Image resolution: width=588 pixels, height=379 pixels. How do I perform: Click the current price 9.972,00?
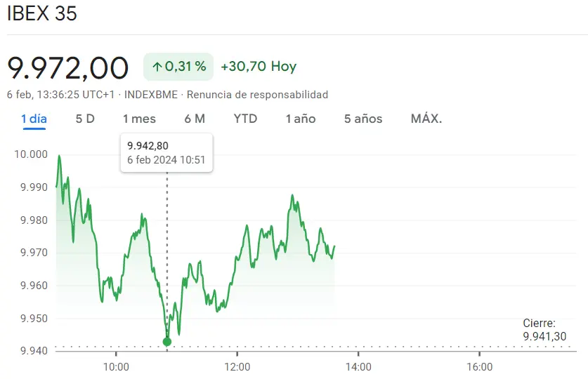(68, 67)
